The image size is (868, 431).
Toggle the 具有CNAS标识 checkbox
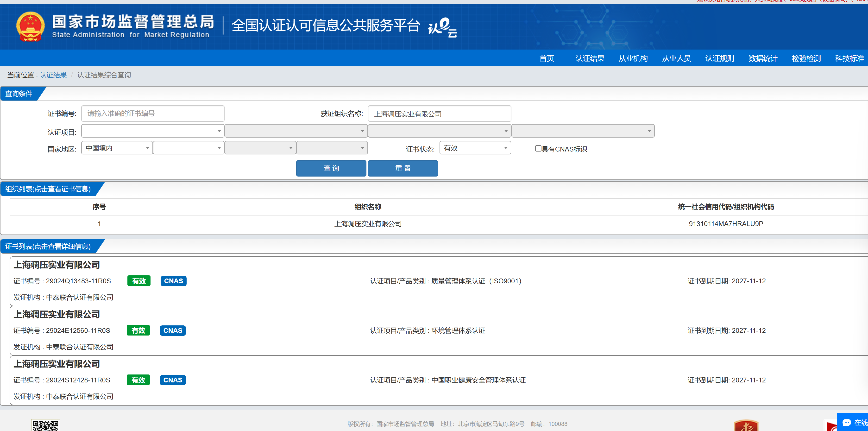point(538,149)
